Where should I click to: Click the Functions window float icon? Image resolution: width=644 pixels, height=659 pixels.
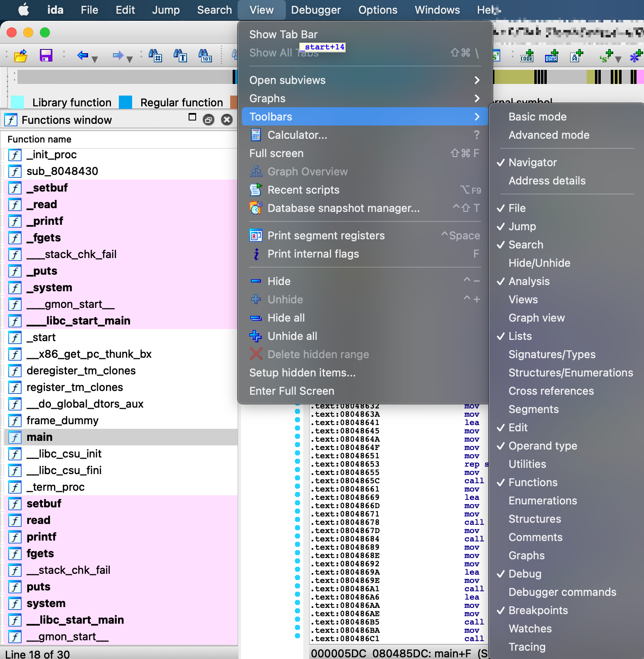[209, 120]
